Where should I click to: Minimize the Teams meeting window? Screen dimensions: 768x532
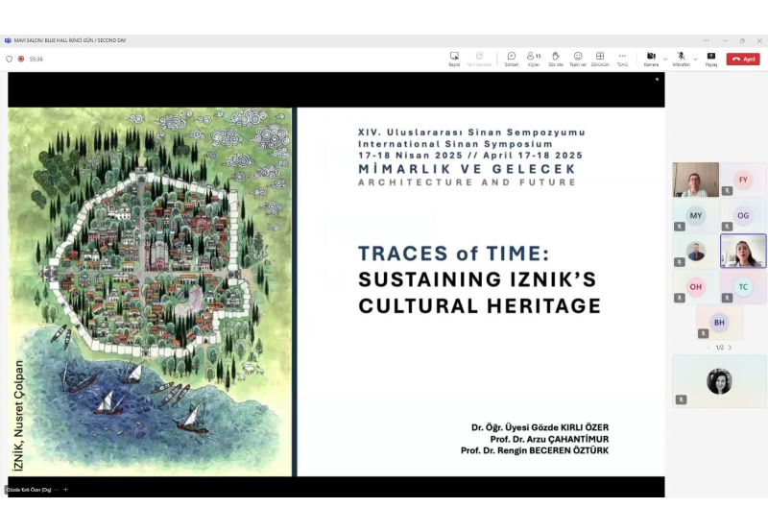(725, 40)
